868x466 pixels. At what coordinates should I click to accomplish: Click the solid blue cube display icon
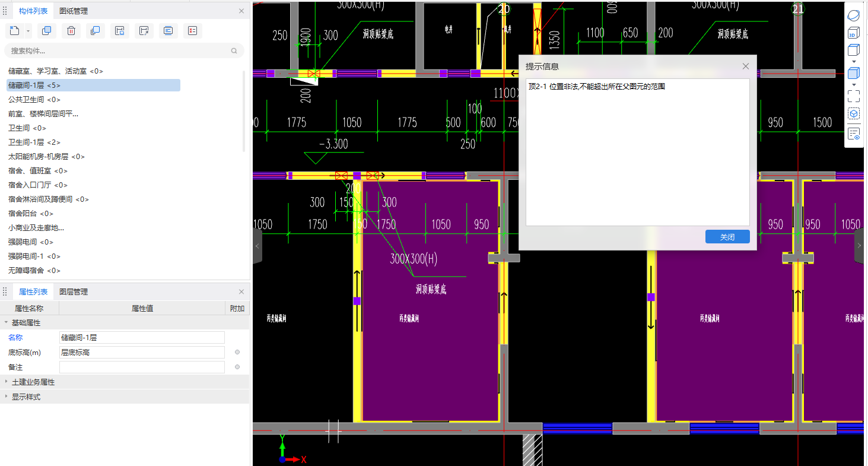pyautogui.click(x=854, y=74)
